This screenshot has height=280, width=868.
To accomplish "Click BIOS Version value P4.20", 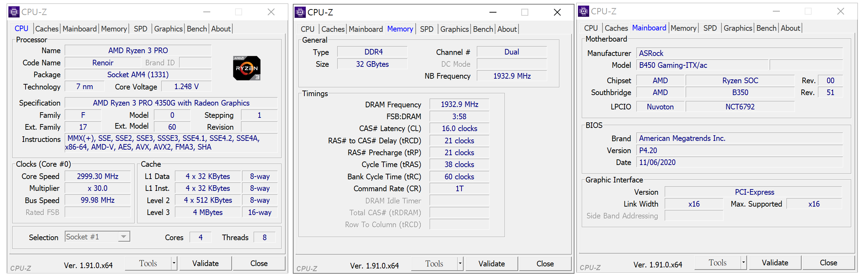I will (740, 150).
